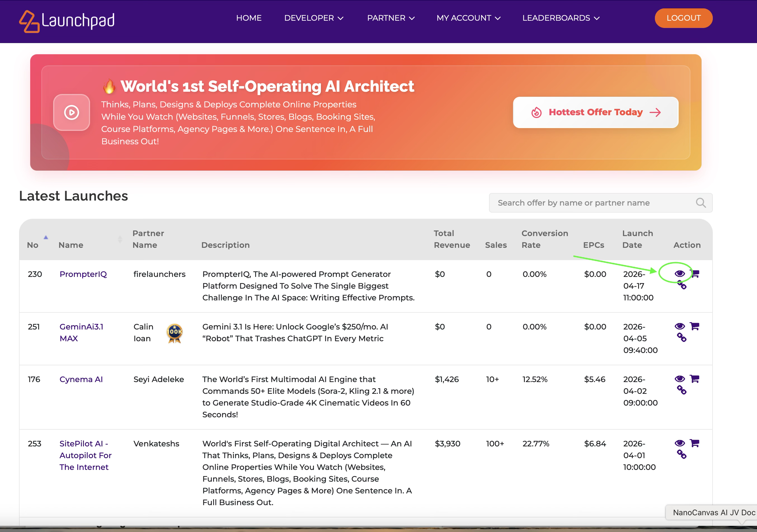Click the 22.77% conversion rate cell

[536, 444]
